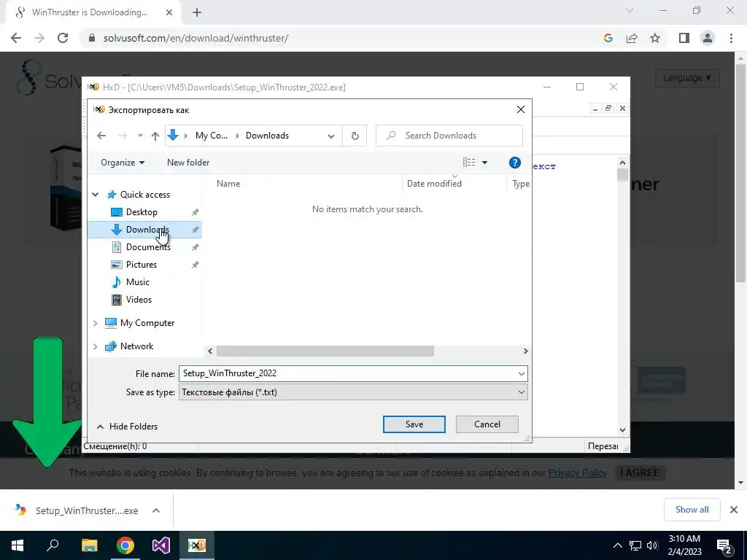Click the Downloads breadcrumb segment

tap(267, 136)
